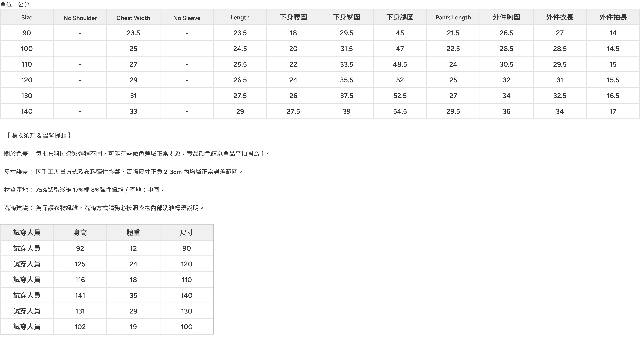
Task: Select size 140 row label
Action: (x=27, y=111)
